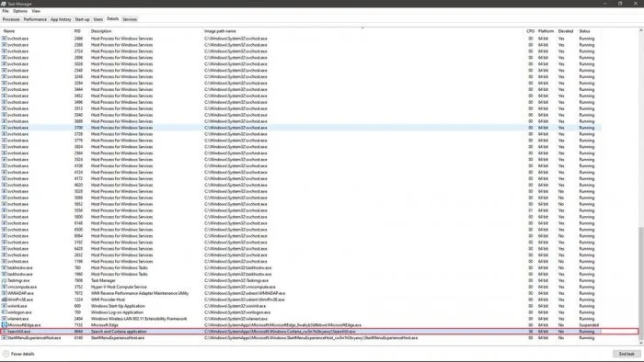Select the vmcompute.exe process icon
Image resolution: width=644 pixels, height=362 pixels.
[x=5, y=287]
